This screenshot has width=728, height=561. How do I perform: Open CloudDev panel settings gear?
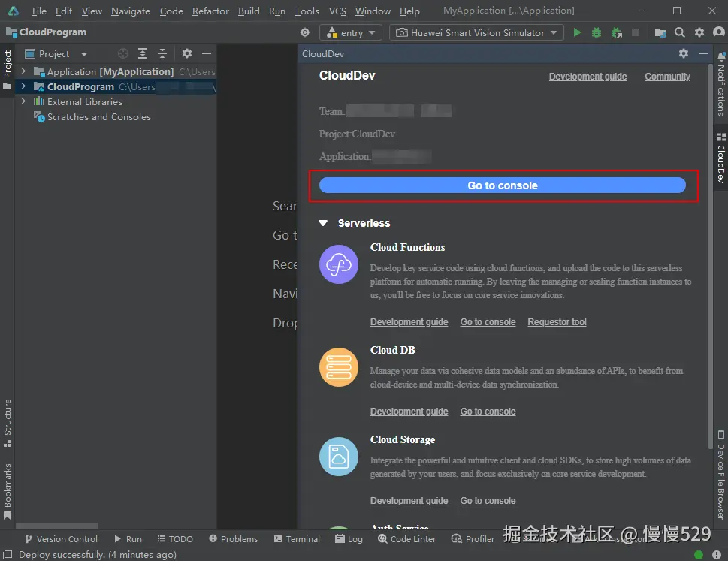click(x=684, y=53)
